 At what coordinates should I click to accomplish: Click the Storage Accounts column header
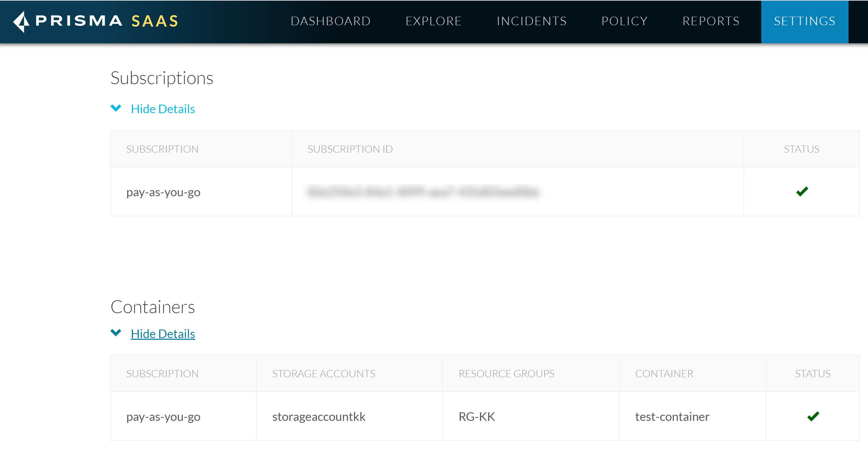pos(323,373)
